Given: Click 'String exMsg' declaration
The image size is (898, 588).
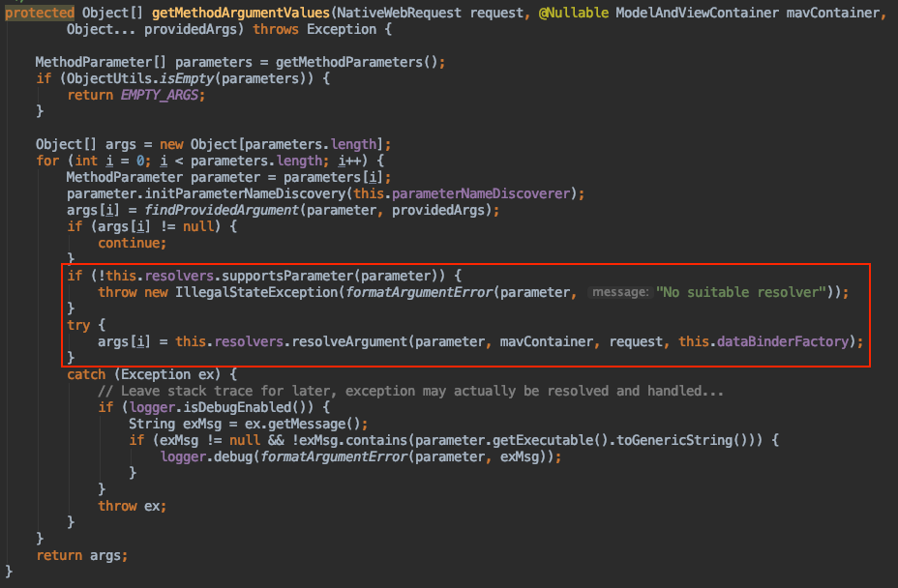Looking at the screenshot, I should pyautogui.click(x=175, y=424).
